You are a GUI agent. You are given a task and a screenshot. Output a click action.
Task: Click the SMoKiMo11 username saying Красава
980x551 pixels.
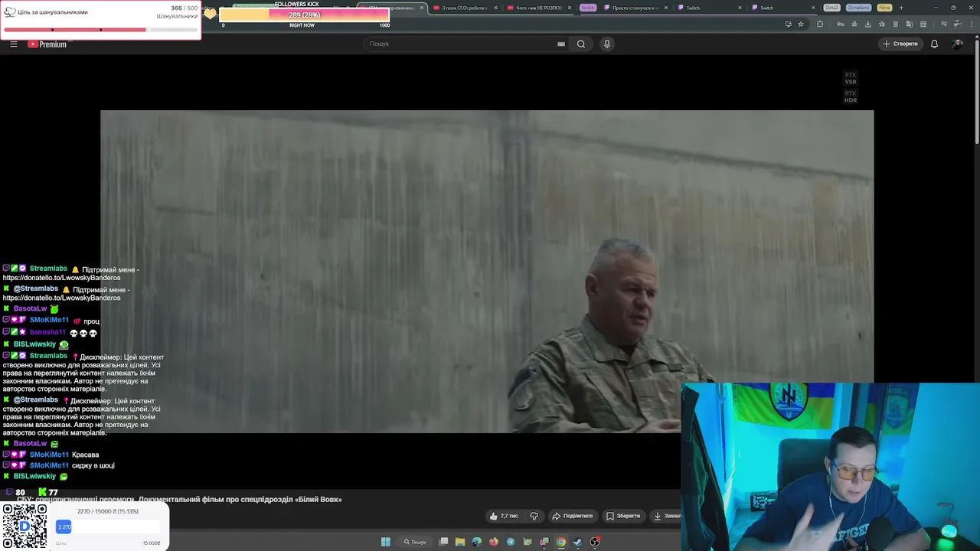(49, 455)
